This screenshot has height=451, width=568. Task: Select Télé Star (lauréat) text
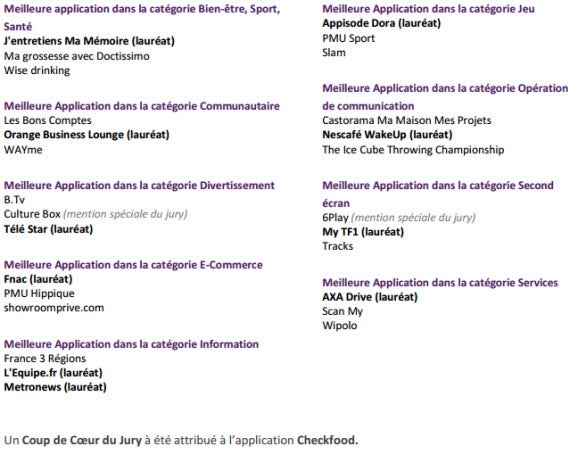(x=48, y=229)
